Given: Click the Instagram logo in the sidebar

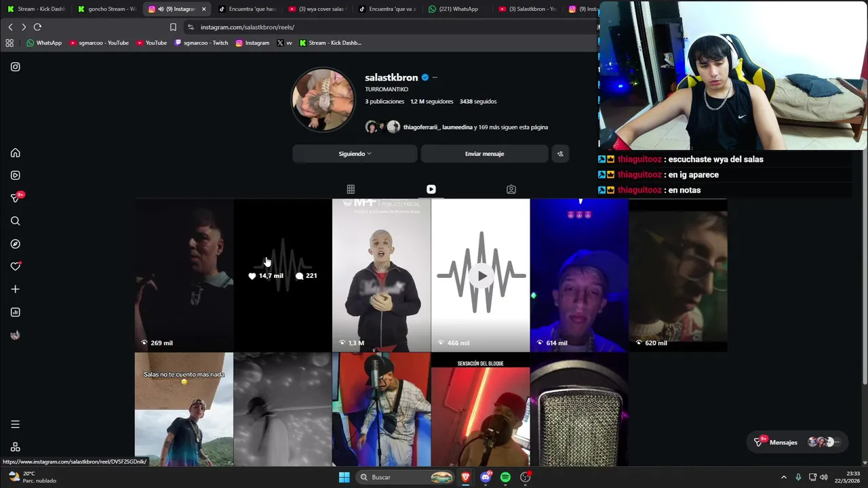Looking at the screenshot, I should 15,66.
